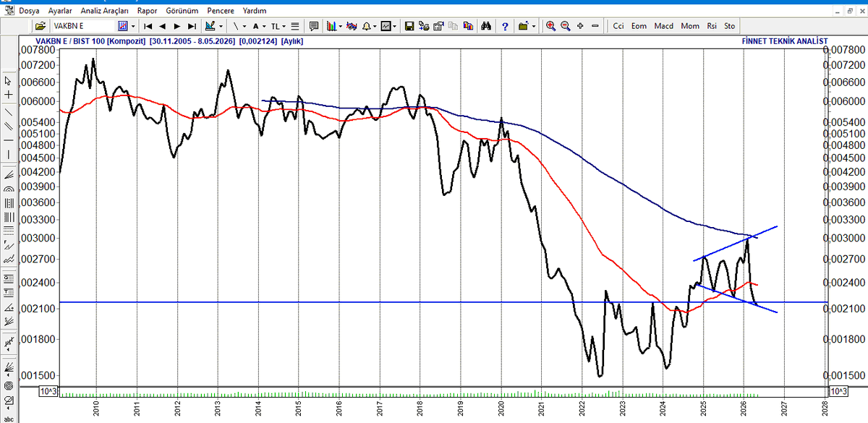Screen dimensions: 868x423
Task: Click the copy chart icon with colored pages
Action: click(468, 26)
